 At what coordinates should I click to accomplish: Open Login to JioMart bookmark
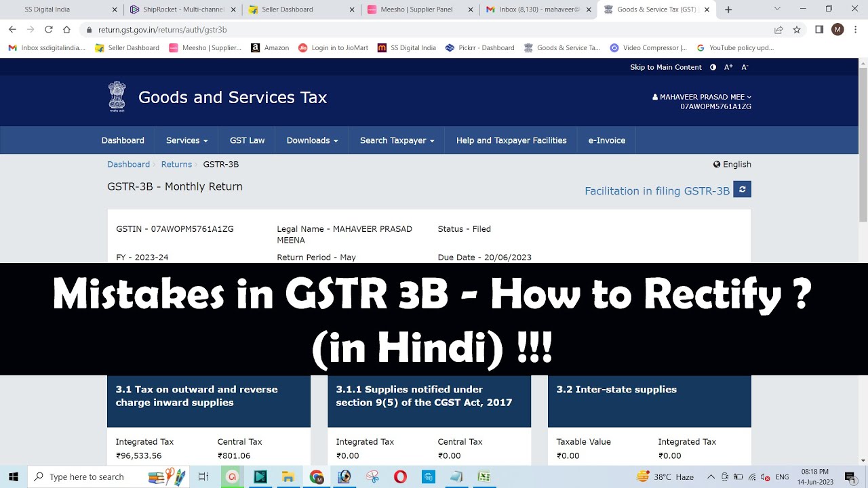(x=334, y=48)
